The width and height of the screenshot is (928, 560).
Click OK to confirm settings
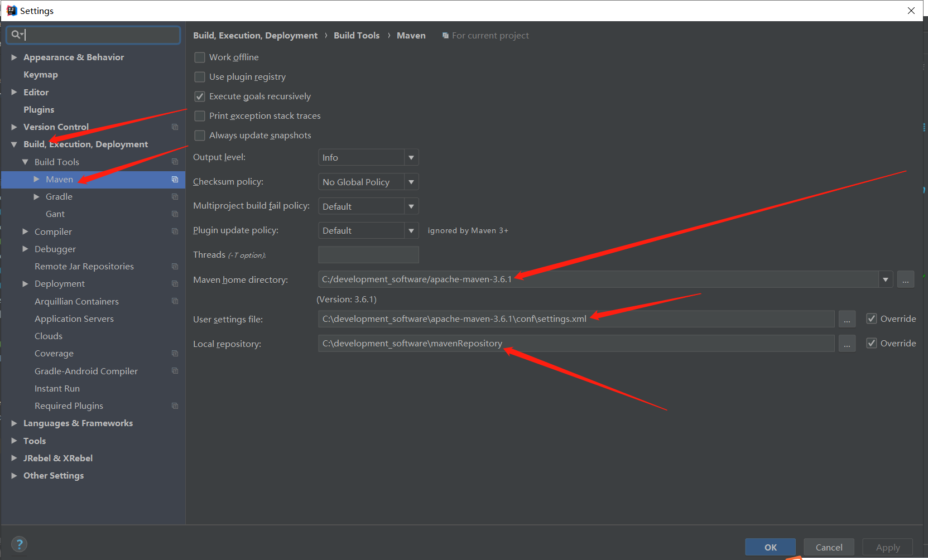coord(771,547)
